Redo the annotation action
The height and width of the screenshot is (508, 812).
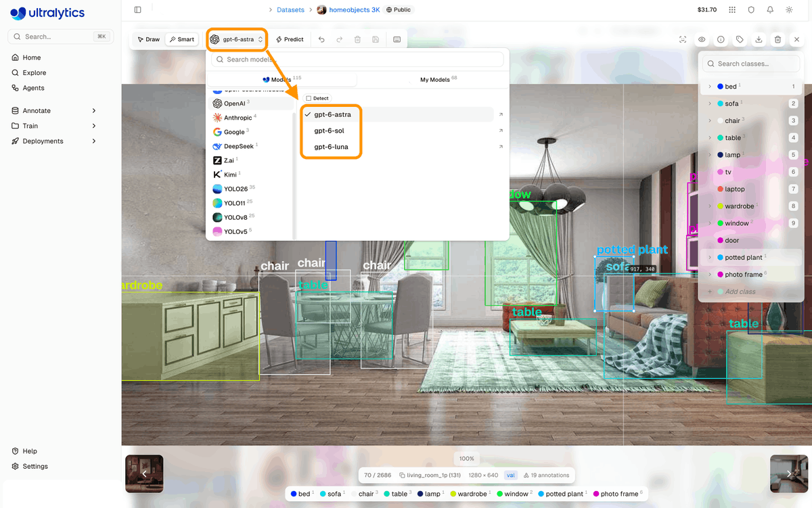(340, 39)
